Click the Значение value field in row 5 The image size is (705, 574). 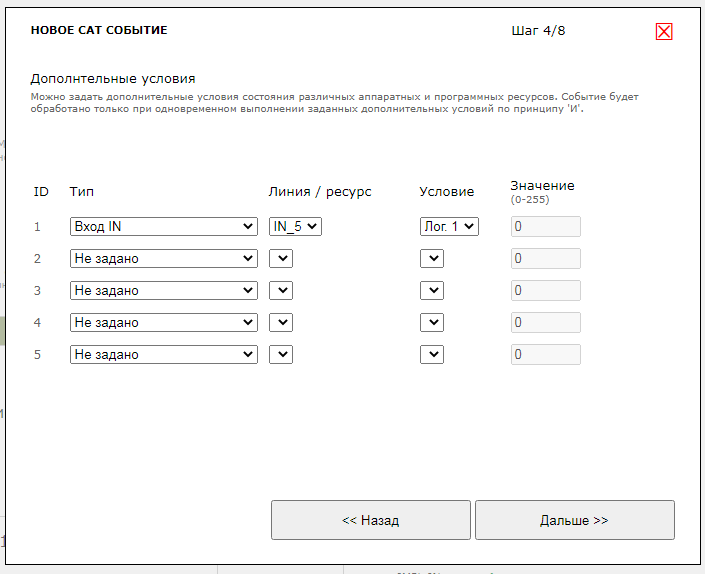tap(545, 355)
